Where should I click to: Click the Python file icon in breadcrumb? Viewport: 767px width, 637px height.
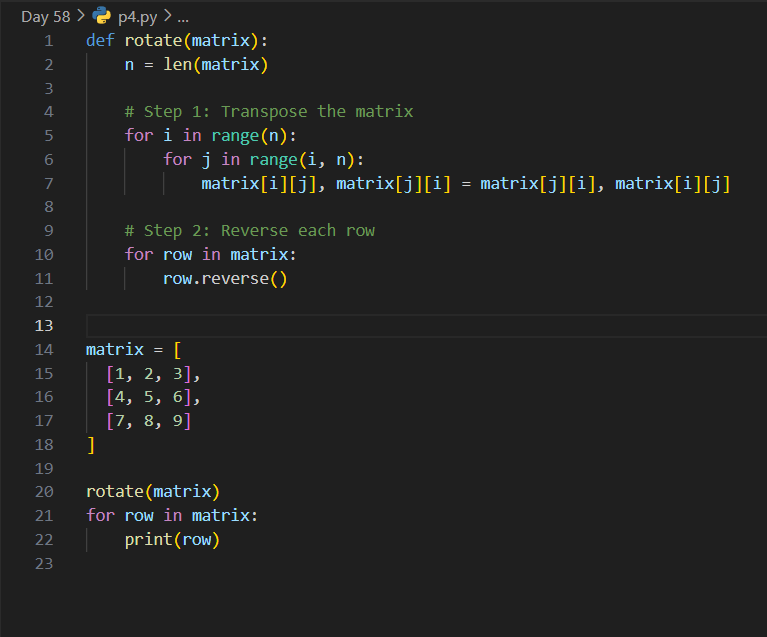pyautogui.click(x=102, y=16)
